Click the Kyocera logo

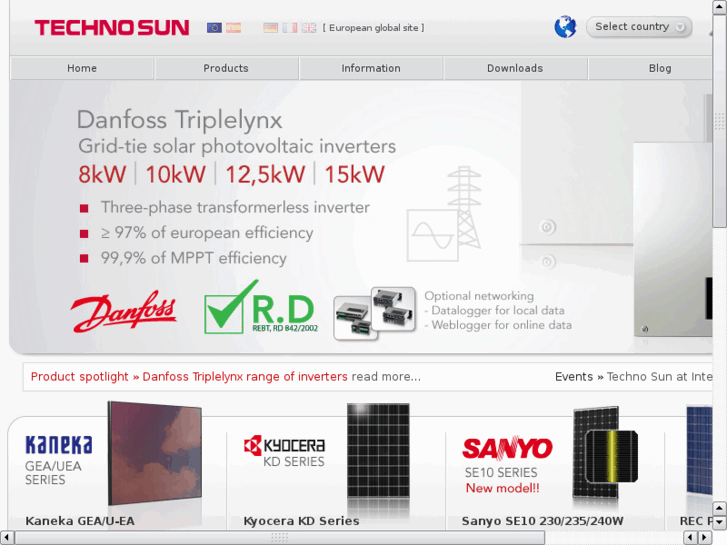(285, 445)
